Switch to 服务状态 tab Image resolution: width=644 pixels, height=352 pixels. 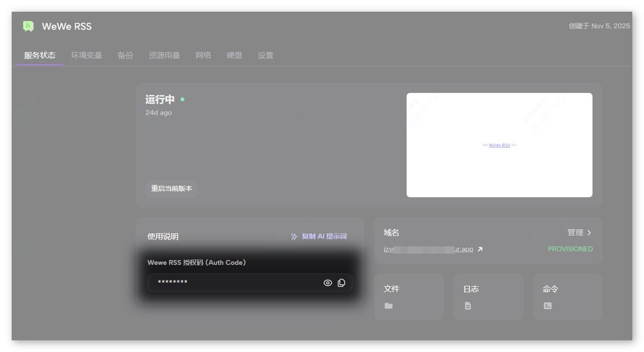pyautogui.click(x=40, y=55)
